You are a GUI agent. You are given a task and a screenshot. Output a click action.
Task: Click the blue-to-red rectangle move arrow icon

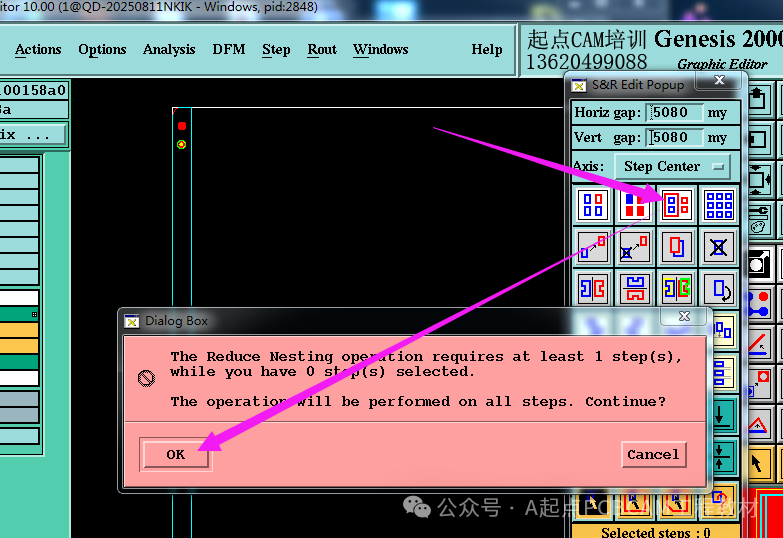click(x=593, y=247)
